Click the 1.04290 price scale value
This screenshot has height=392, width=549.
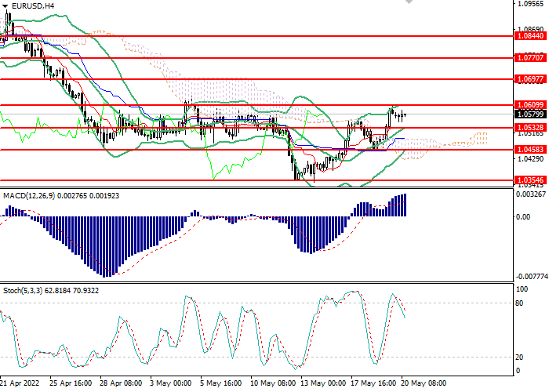click(531, 159)
